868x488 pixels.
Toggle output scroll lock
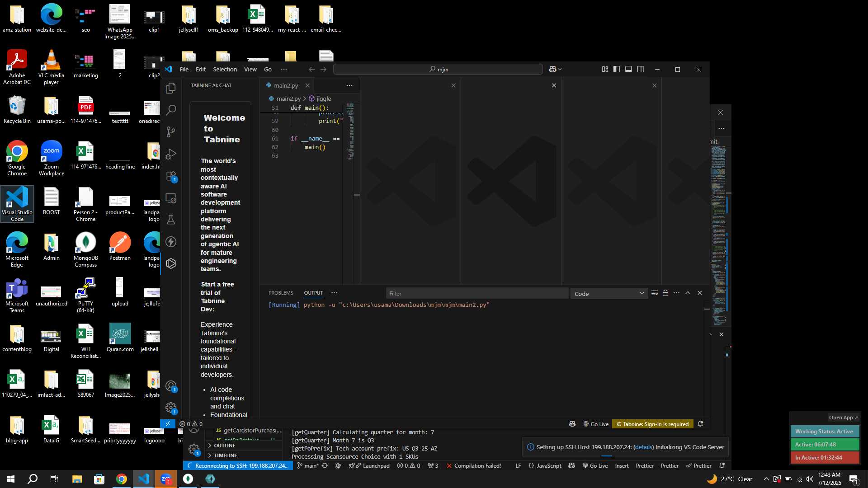[x=665, y=293]
